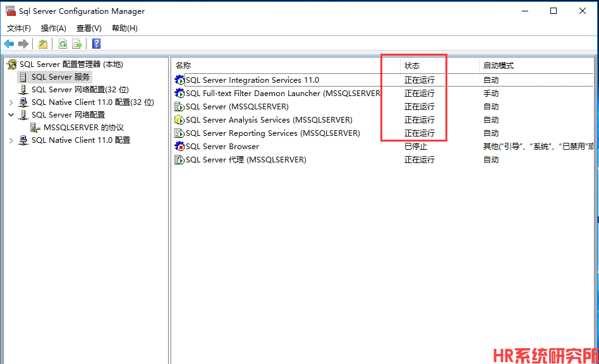The image size is (599, 364).
Task: Select the SQL Server Integration Services 11.0 row
Action: pyautogui.click(x=384, y=80)
